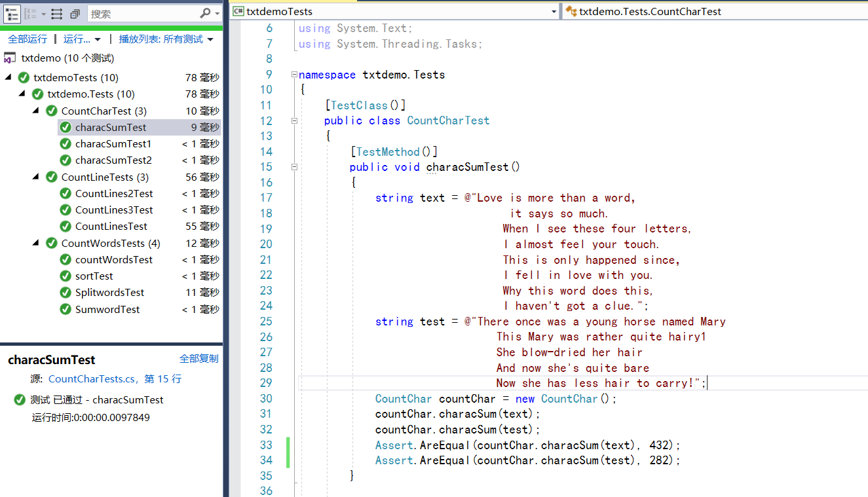Click the 'string test = @' declaration on line 25
This screenshot has height=497, width=868.
click(550, 322)
